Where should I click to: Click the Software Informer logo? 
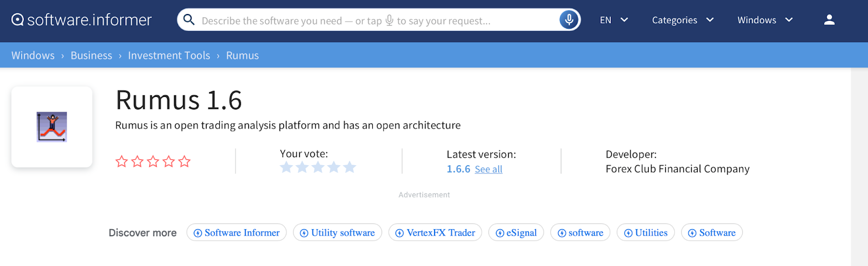coord(81,20)
